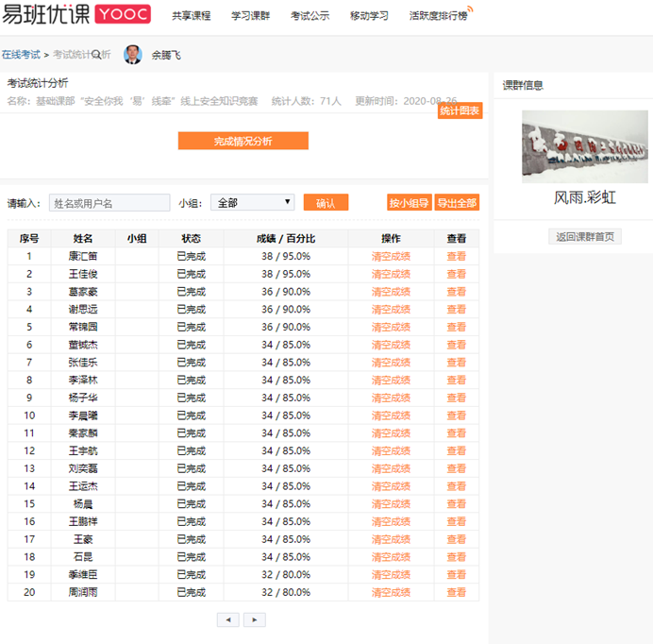Click the 姓名或用户名 search input field

click(x=109, y=203)
